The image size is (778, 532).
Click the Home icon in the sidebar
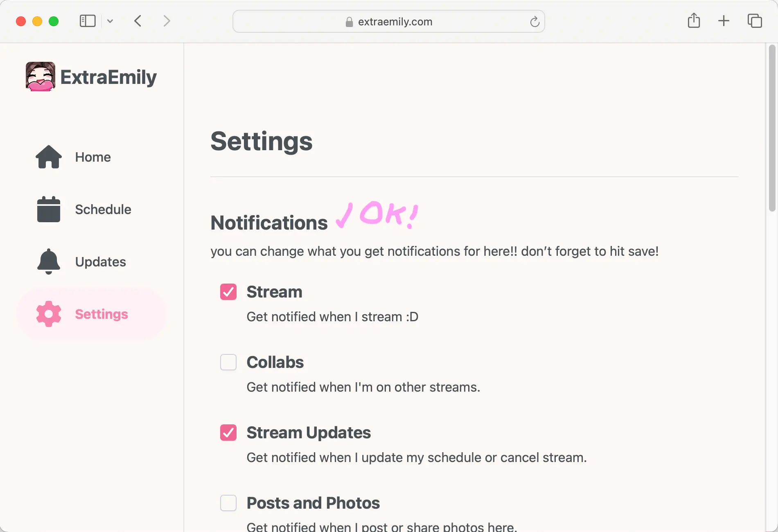point(48,157)
